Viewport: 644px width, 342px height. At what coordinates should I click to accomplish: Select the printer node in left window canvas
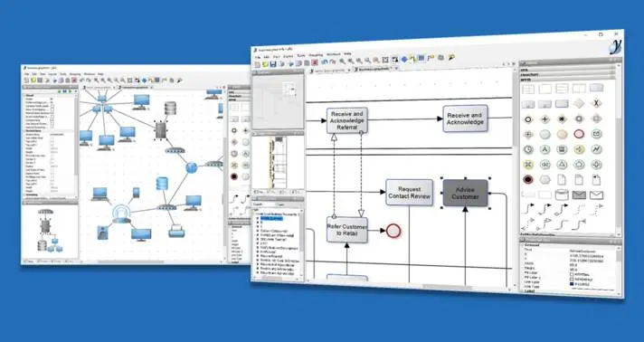tap(176, 231)
